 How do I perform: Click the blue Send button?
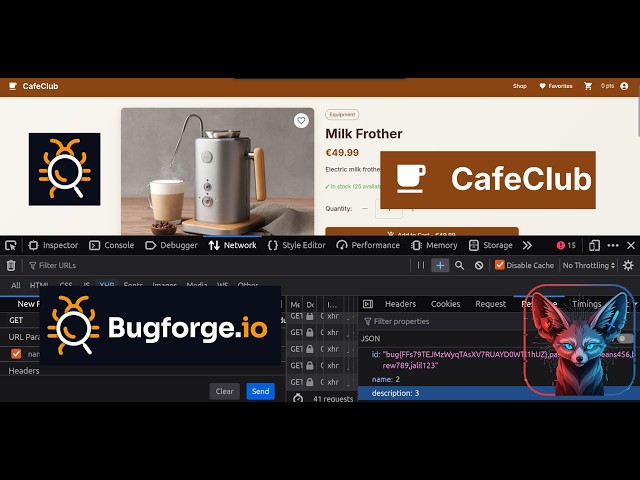tap(260, 391)
